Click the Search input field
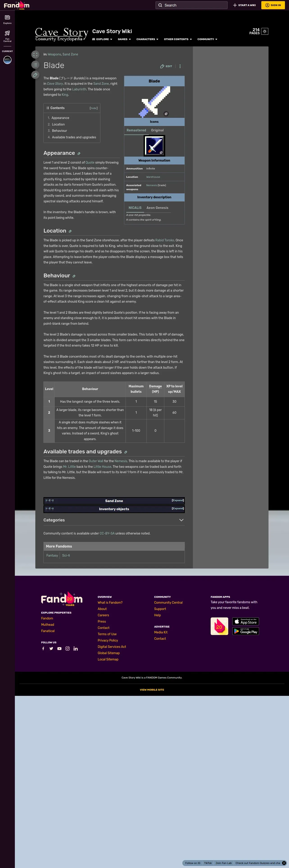This screenshot has width=289, height=868. (192, 5)
